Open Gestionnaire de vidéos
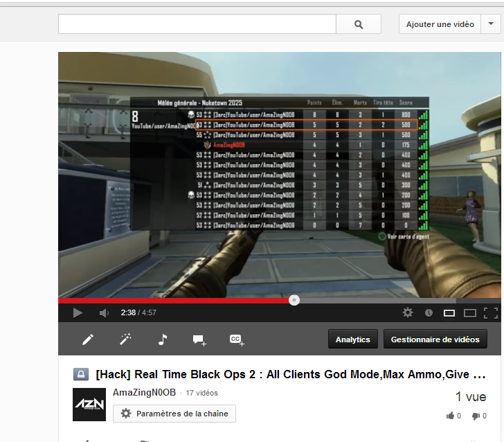The width and height of the screenshot is (504, 442). (x=435, y=339)
